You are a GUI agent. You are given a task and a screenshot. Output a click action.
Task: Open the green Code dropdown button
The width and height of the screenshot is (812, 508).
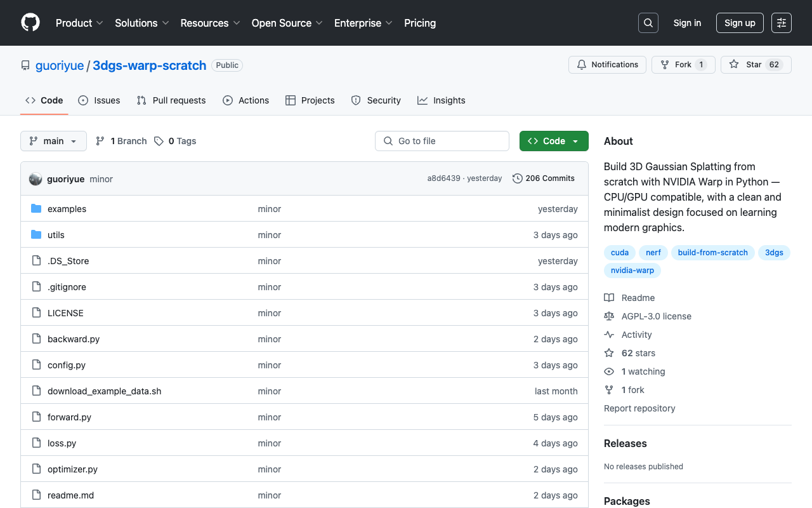[554, 141]
